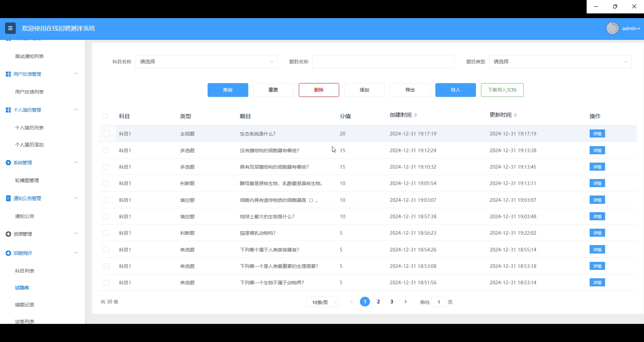Image resolution: width=644 pixels, height=342 pixels.
Task: Focus the 题目名称 input field
Action: pyautogui.click(x=383, y=62)
